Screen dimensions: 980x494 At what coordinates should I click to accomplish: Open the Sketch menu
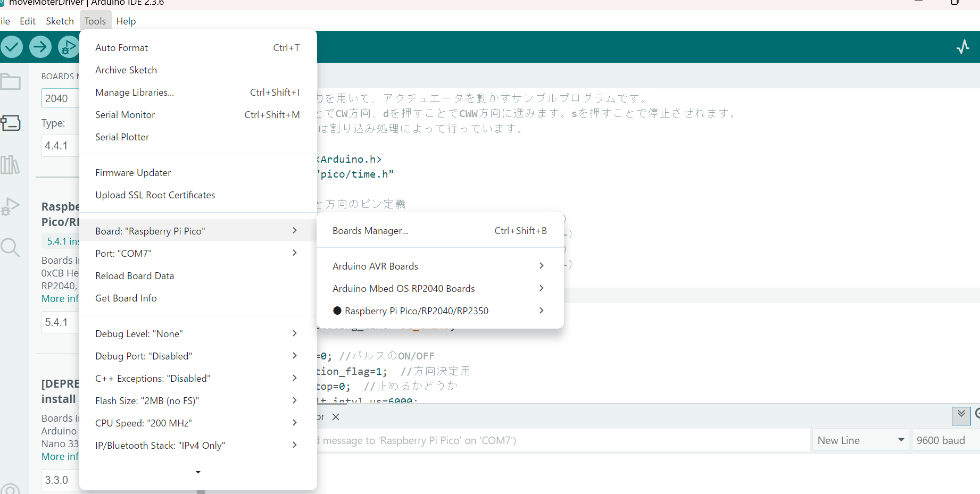coord(60,21)
